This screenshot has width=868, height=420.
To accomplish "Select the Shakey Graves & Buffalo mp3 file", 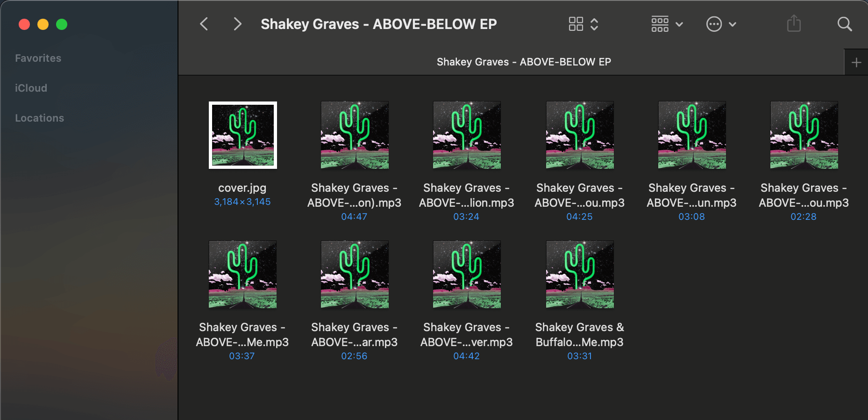I will coord(580,275).
